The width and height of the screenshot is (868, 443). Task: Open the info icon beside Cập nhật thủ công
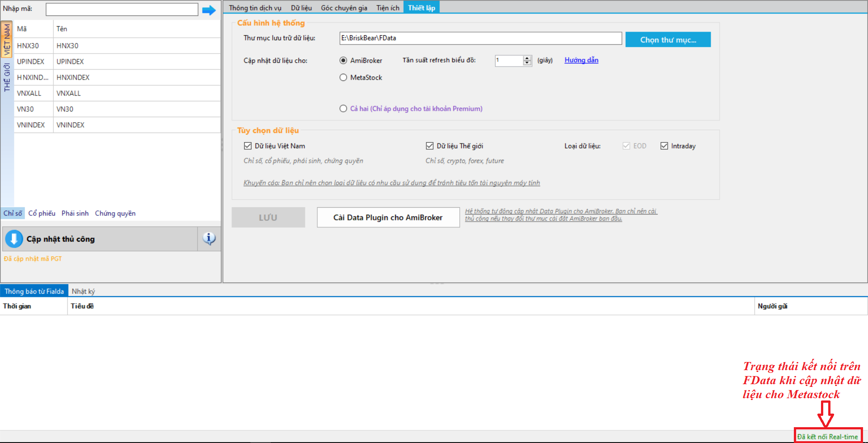click(x=209, y=238)
